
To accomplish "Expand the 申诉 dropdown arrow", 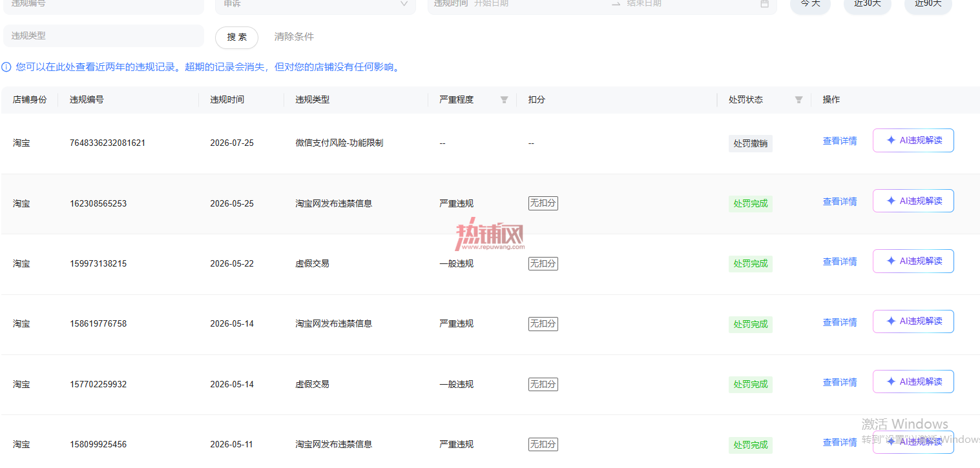I will pyautogui.click(x=404, y=4).
